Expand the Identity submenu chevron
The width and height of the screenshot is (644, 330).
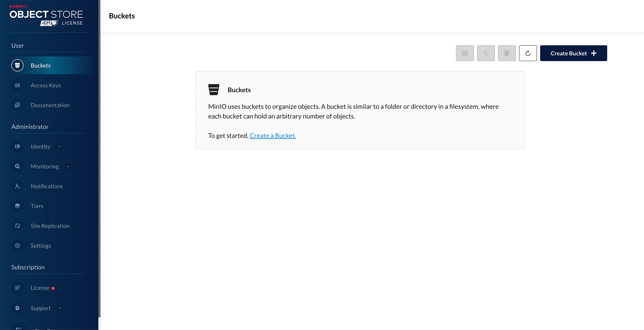tap(60, 147)
